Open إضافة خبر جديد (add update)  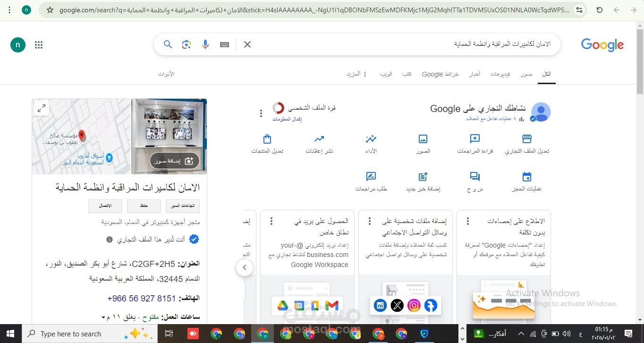tap(423, 182)
